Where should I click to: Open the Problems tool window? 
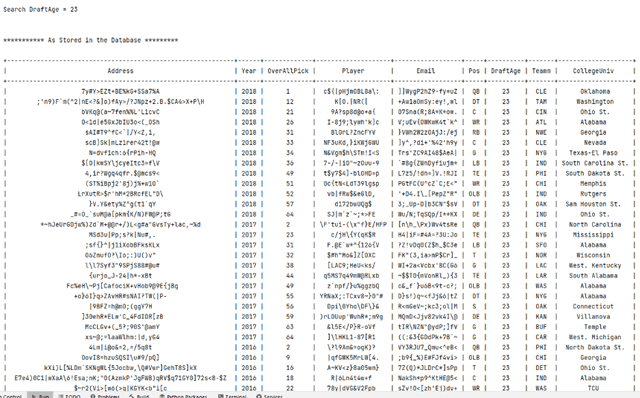coord(105,396)
